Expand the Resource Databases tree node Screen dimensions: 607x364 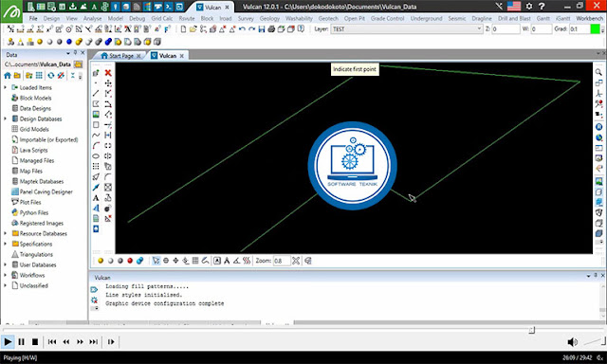pyautogui.click(x=5, y=233)
